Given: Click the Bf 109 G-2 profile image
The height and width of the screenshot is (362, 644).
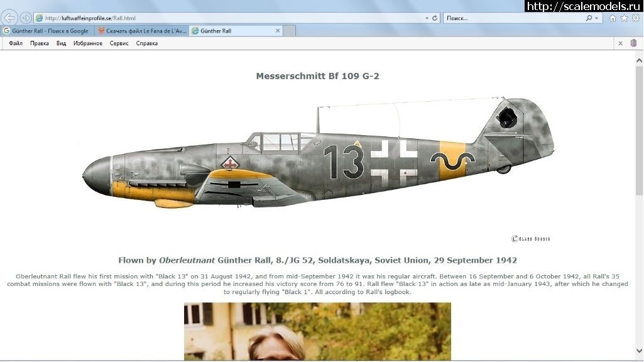Looking at the screenshot, I should click(x=319, y=153).
